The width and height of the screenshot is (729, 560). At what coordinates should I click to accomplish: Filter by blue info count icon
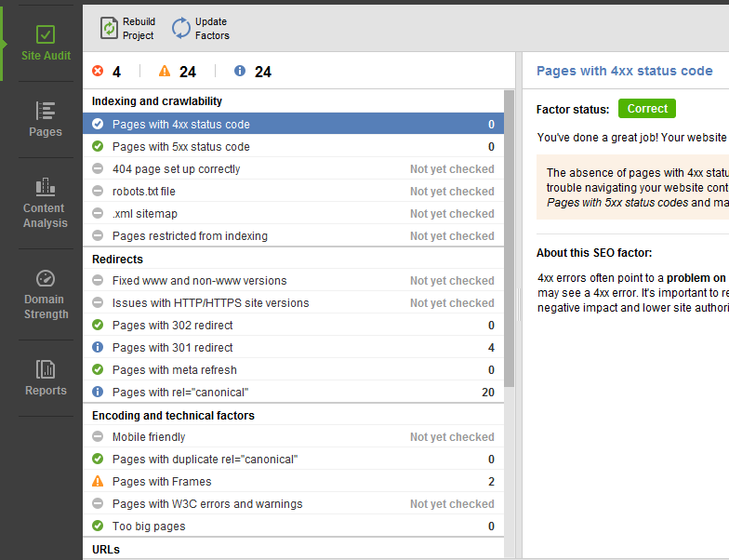point(240,72)
